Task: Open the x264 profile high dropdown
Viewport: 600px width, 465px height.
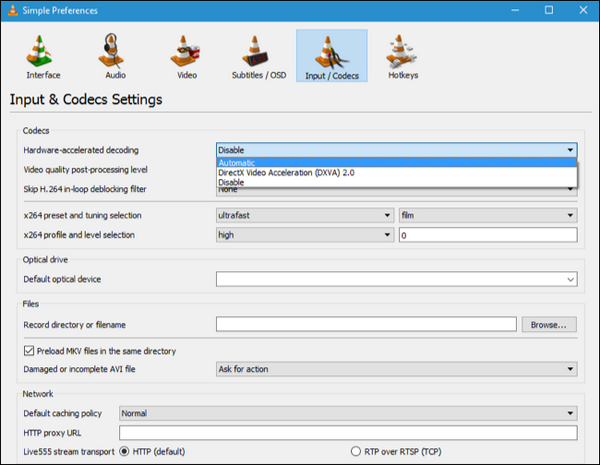Action: click(304, 235)
